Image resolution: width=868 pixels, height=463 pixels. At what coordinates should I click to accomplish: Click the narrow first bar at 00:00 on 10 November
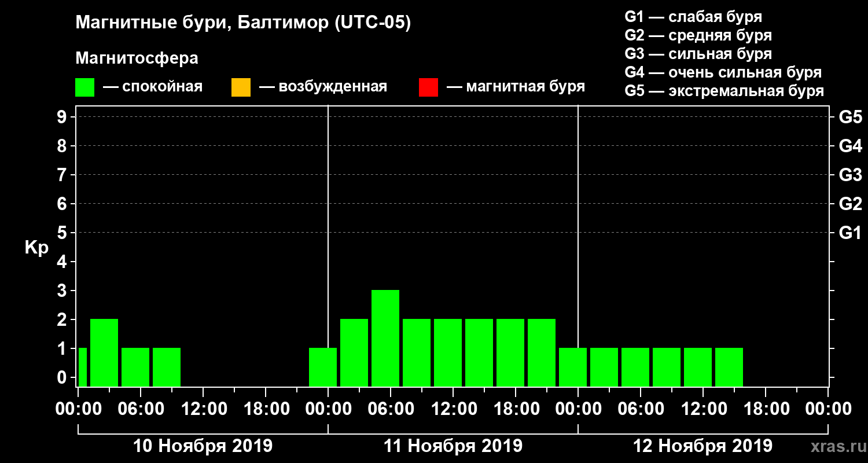(x=82, y=367)
